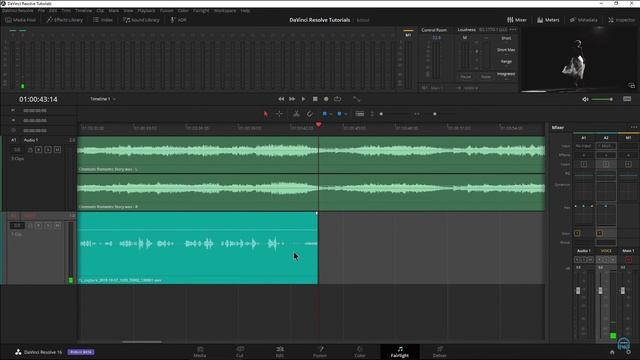Click the A1 main bus assign button
640x360 pixels.
tap(577, 233)
